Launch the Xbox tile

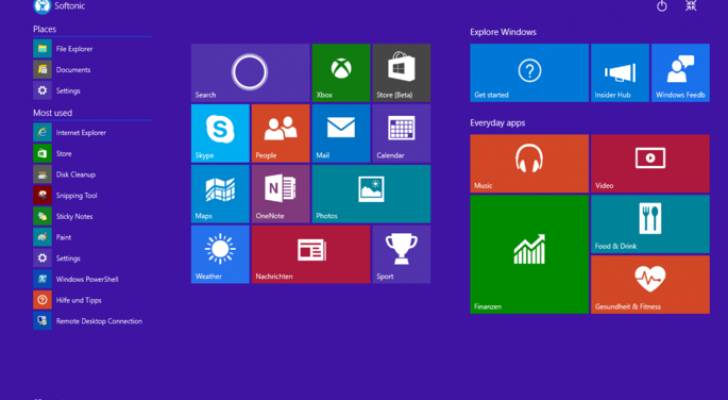pyautogui.click(x=341, y=73)
